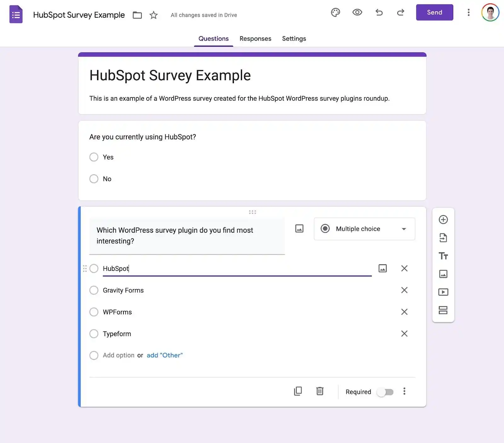The width and height of the screenshot is (504, 443).
Task: Switch to the Responses tab
Action: [x=255, y=39]
